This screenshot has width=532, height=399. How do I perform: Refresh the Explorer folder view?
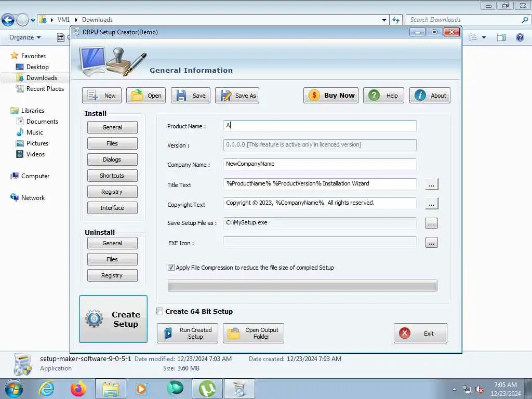tap(396, 20)
